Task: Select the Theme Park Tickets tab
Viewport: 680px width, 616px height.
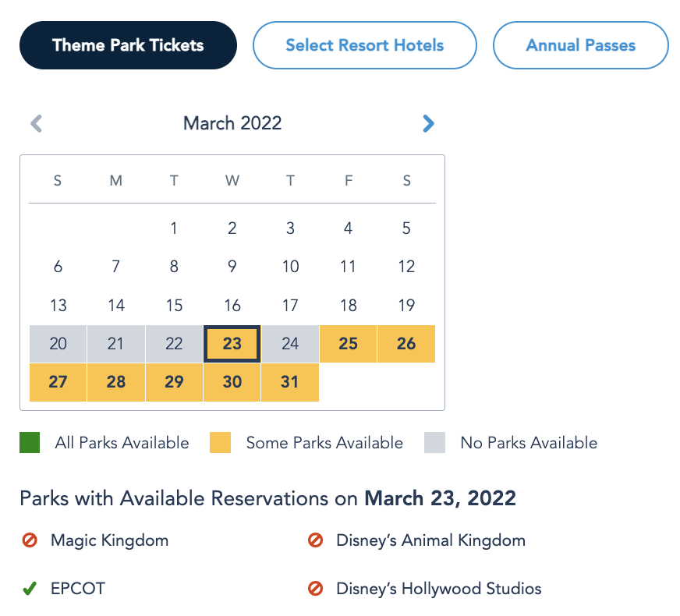Action: [128, 45]
